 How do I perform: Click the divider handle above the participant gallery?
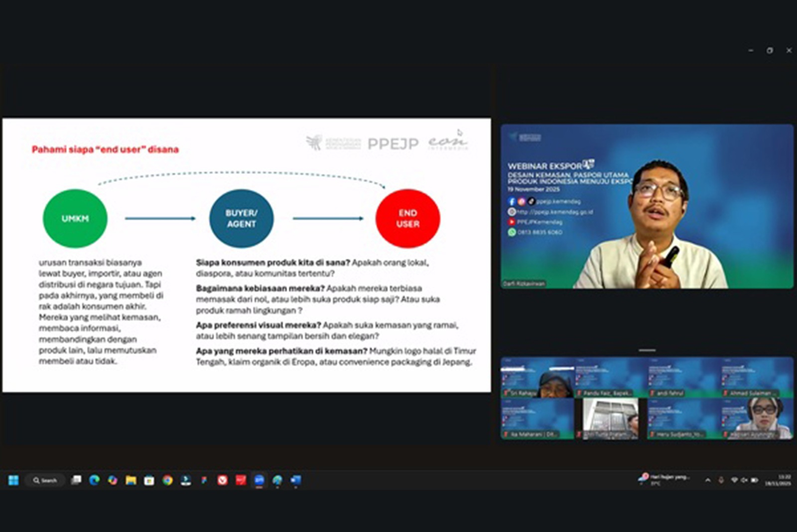647,351
